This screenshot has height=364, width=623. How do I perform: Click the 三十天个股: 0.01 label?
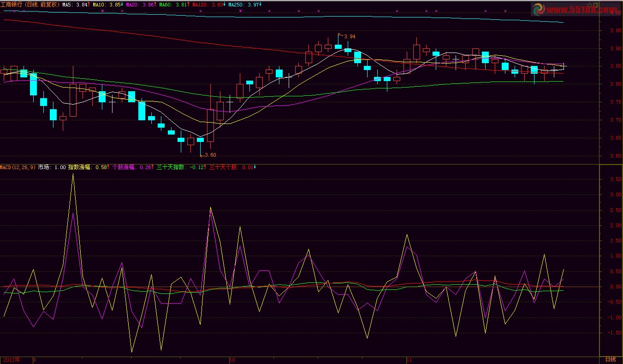click(x=233, y=167)
